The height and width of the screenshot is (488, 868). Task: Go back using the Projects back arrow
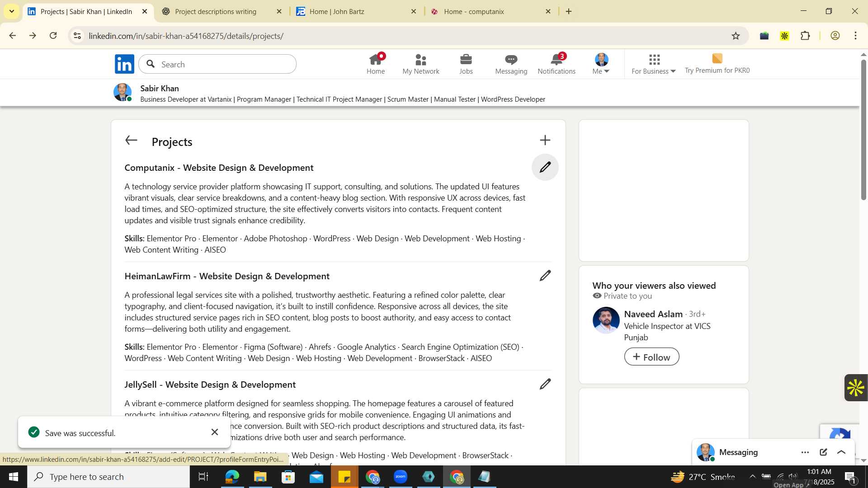[x=131, y=141]
